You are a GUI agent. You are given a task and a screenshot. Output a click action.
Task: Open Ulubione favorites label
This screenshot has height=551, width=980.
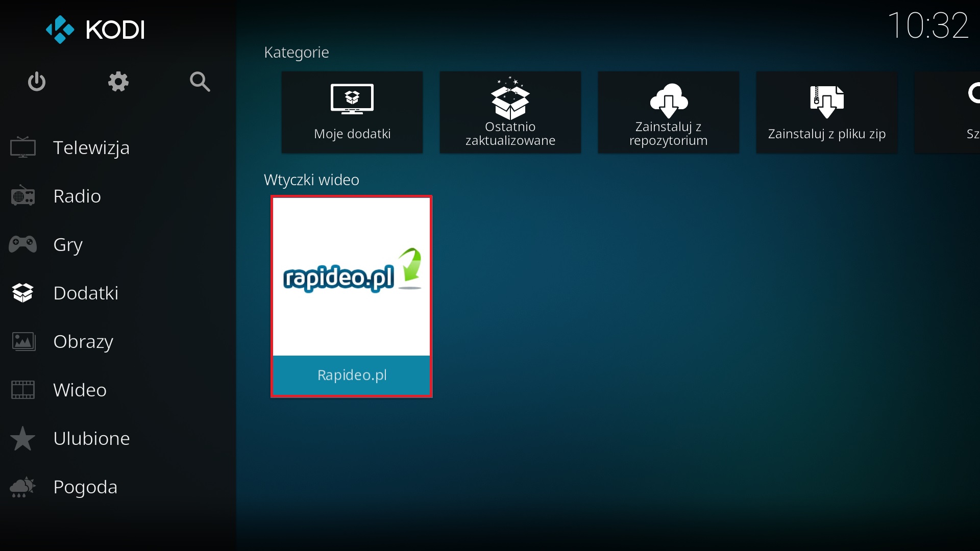(x=92, y=438)
